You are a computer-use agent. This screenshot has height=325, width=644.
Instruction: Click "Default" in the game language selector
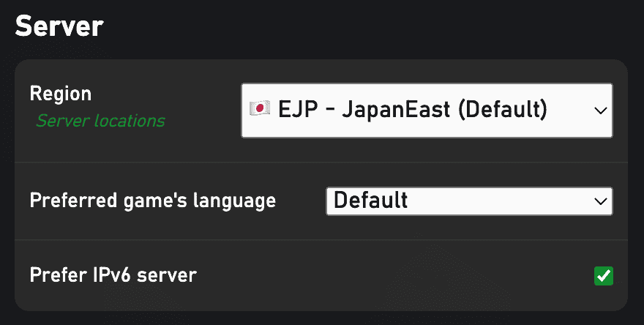point(370,201)
